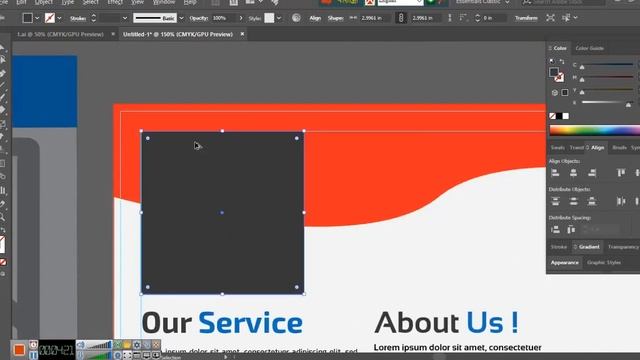The height and width of the screenshot is (360, 640).
Task: Switch to the Align panel tab
Action: (598, 148)
